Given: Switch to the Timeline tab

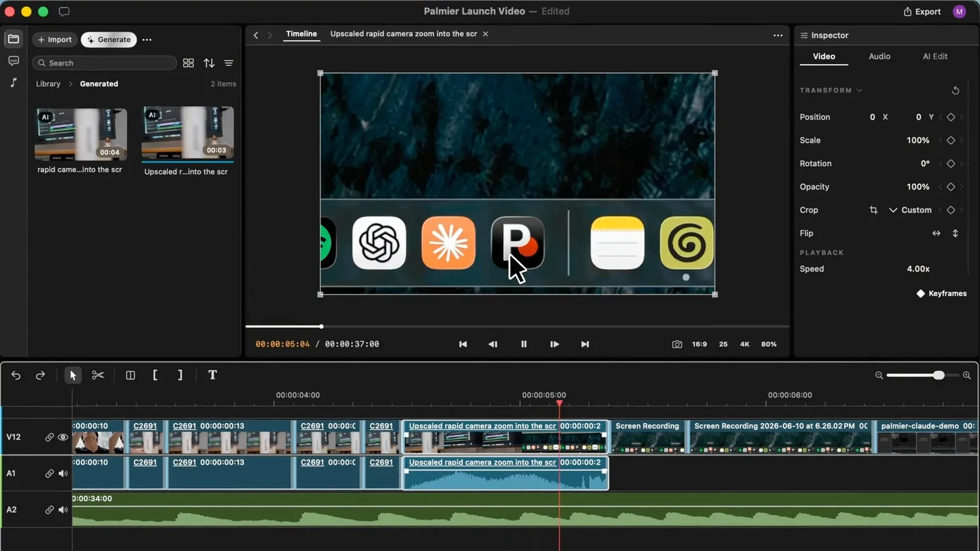Looking at the screenshot, I should (302, 34).
